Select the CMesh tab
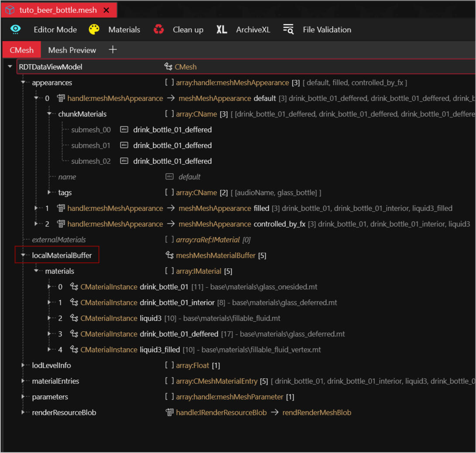This screenshot has width=476, height=453. click(21, 50)
